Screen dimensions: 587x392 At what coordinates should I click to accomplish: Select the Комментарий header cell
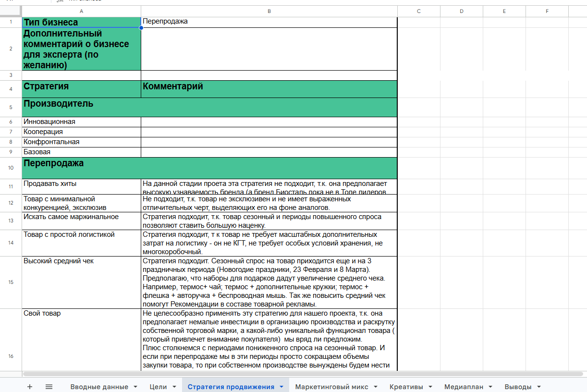(x=269, y=89)
